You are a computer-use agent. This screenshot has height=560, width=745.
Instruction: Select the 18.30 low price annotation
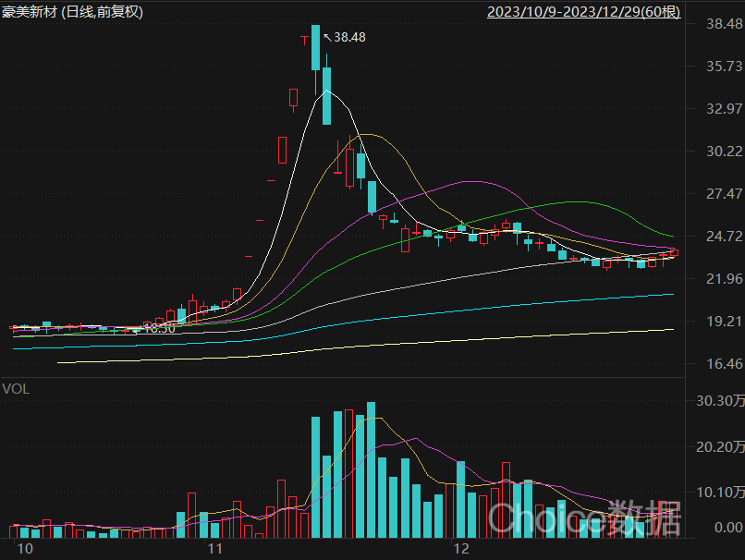[x=159, y=328]
